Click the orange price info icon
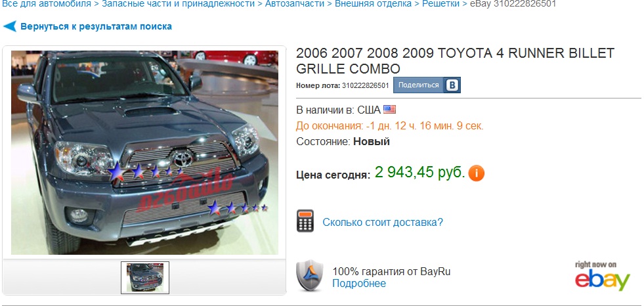 (x=477, y=173)
